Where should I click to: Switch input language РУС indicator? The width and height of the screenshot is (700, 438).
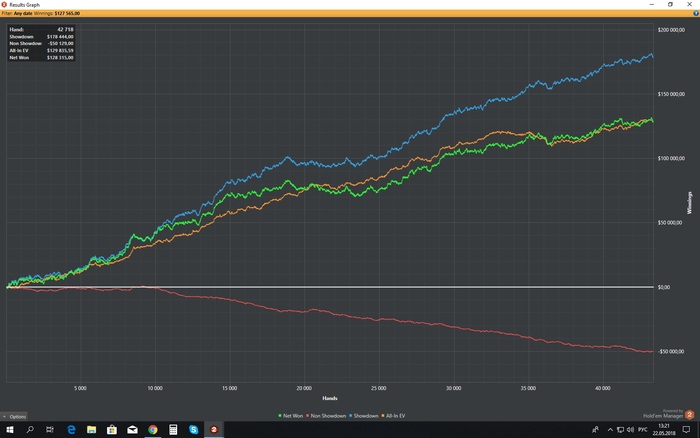tap(642, 430)
